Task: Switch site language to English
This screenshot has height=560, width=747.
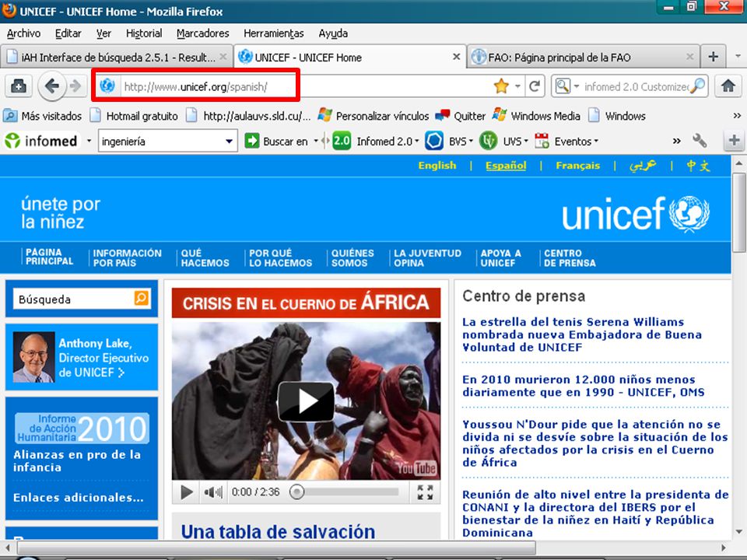Action: 437,165
